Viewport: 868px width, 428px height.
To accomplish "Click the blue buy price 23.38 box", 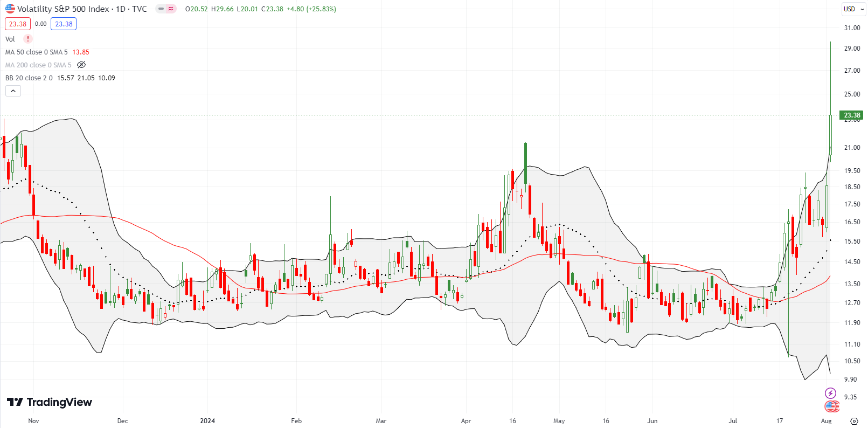I will (64, 24).
